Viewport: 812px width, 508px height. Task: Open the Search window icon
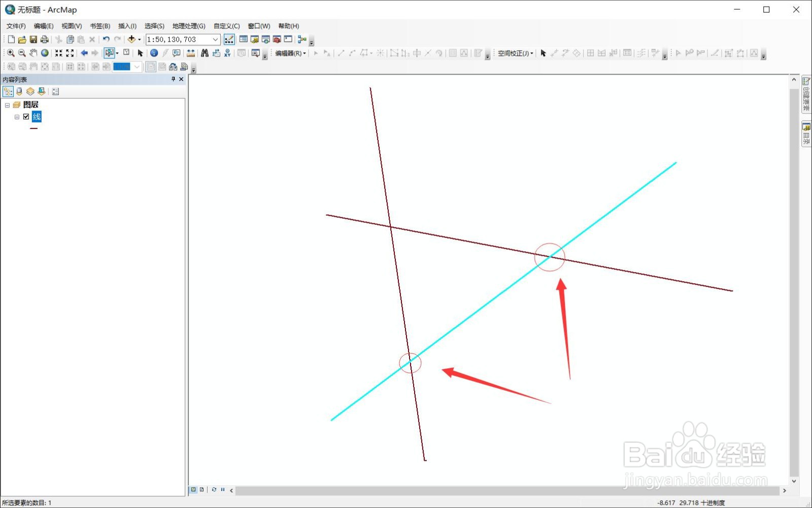pos(266,40)
